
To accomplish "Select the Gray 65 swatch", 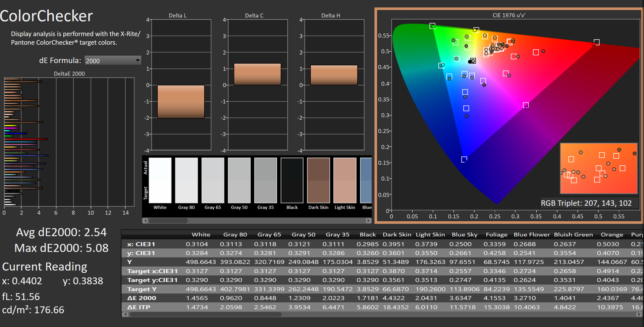I will [213, 180].
